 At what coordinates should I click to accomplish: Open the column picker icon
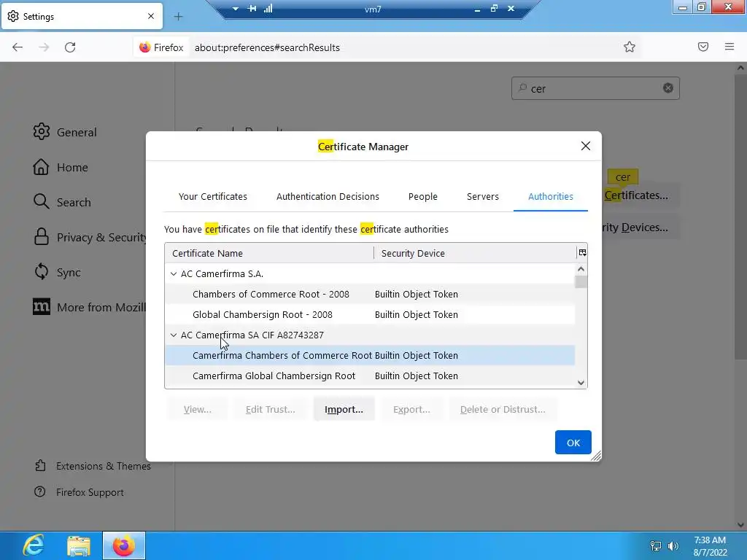coord(582,253)
